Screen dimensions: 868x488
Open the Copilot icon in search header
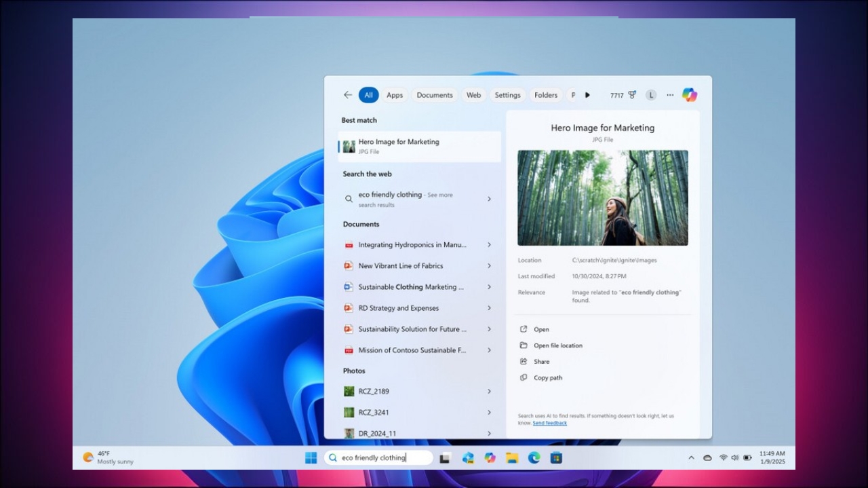pyautogui.click(x=689, y=94)
